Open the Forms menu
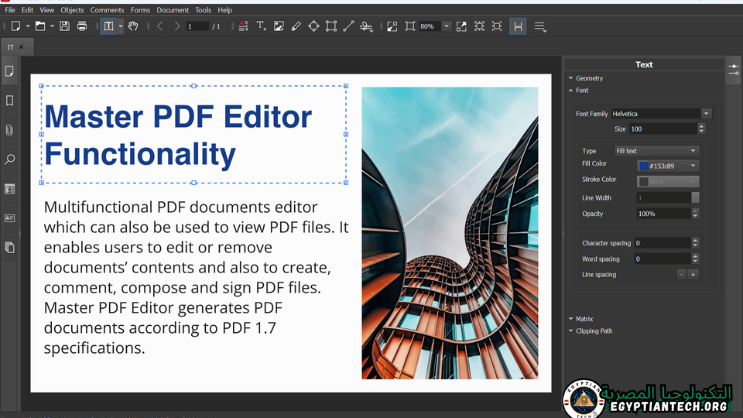 click(140, 10)
